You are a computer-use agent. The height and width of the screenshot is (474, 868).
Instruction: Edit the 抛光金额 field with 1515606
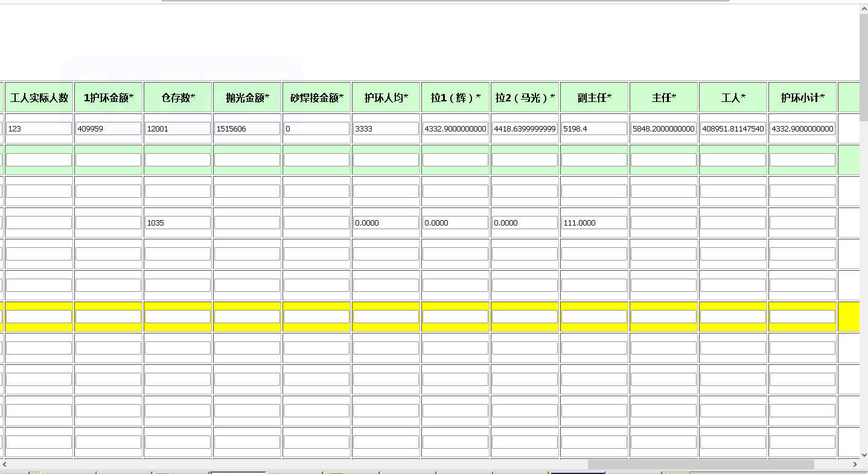pos(247,128)
